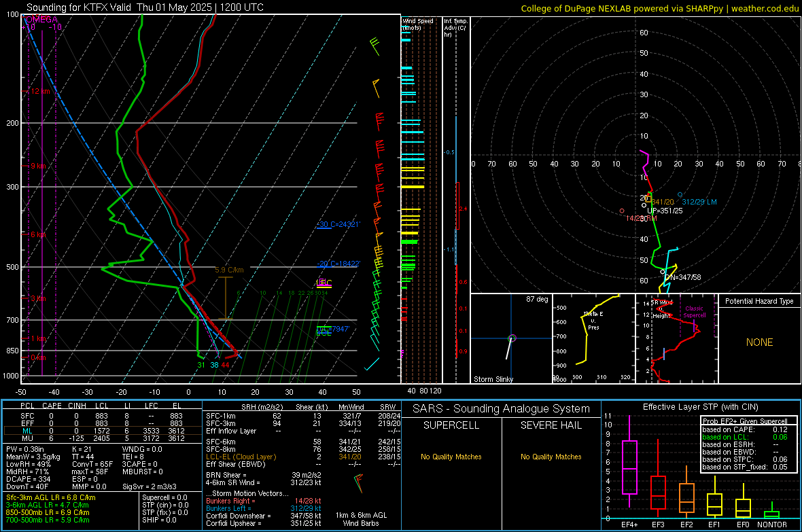
Task: Click hodograph label '341/20'
Action: (x=663, y=202)
